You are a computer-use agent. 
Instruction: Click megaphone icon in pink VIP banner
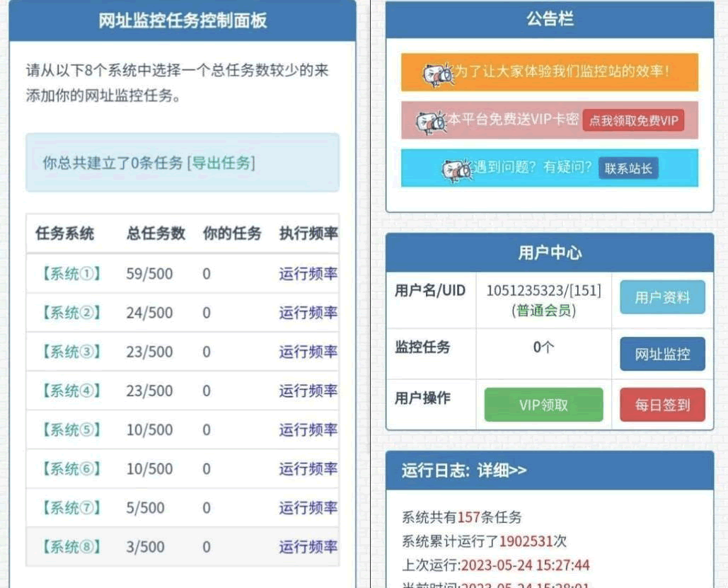(x=429, y=121)
